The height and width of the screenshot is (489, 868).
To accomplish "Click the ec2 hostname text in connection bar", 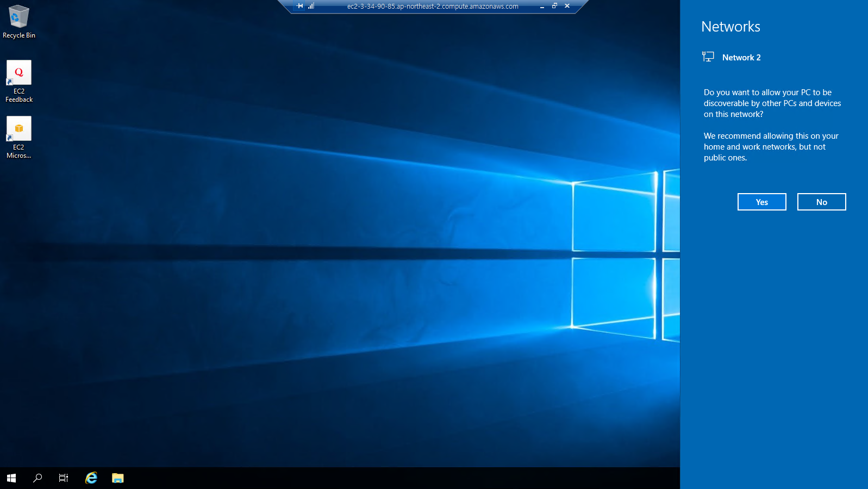I will (433, 7).
